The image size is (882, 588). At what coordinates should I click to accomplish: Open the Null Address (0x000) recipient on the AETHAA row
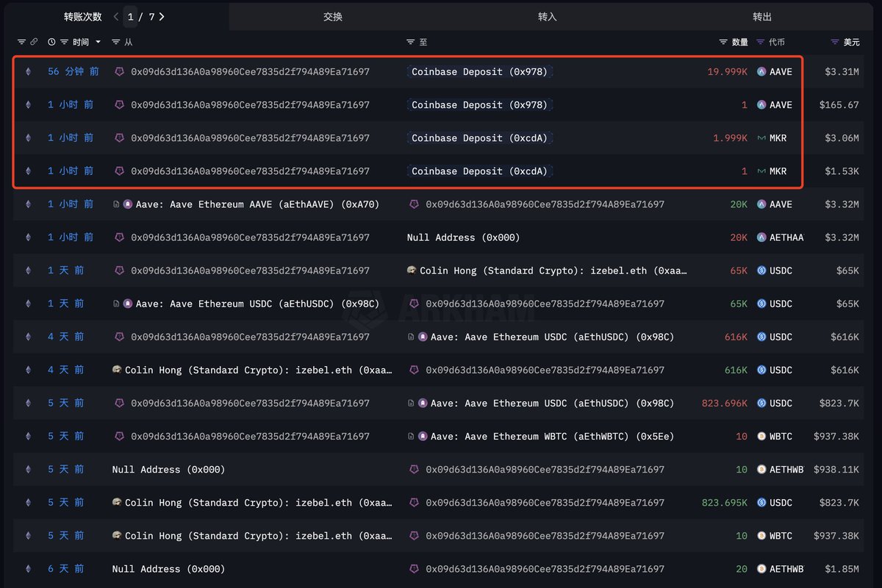coord(463,237)
